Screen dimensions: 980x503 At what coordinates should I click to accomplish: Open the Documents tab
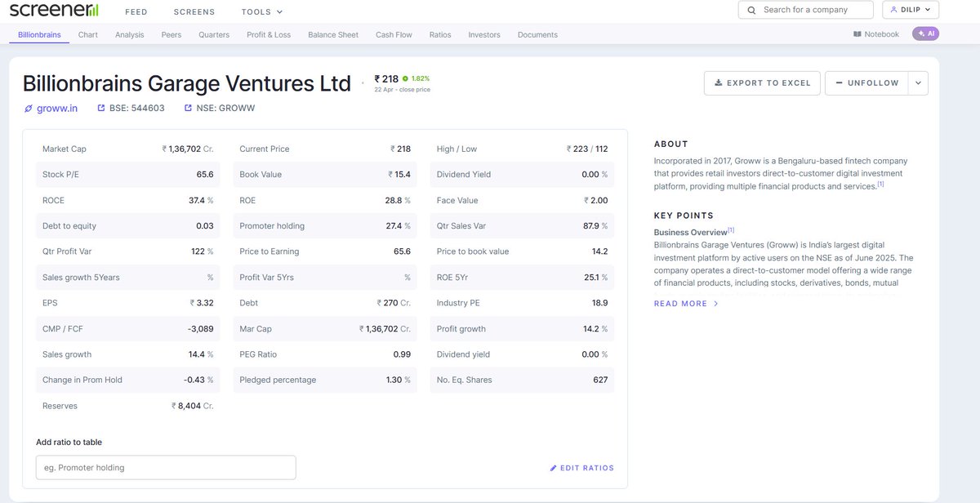537,35
